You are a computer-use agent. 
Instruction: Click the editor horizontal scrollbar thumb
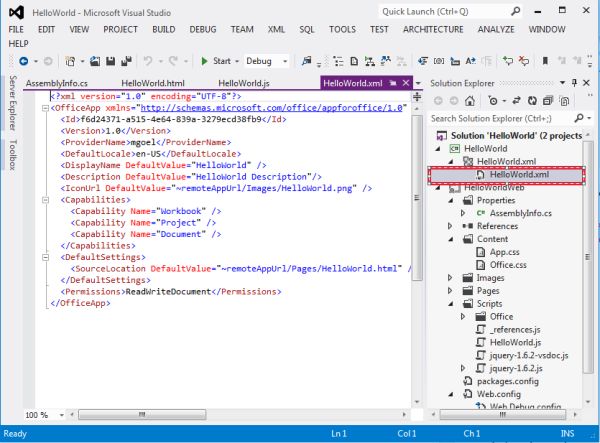click(142, 414)
